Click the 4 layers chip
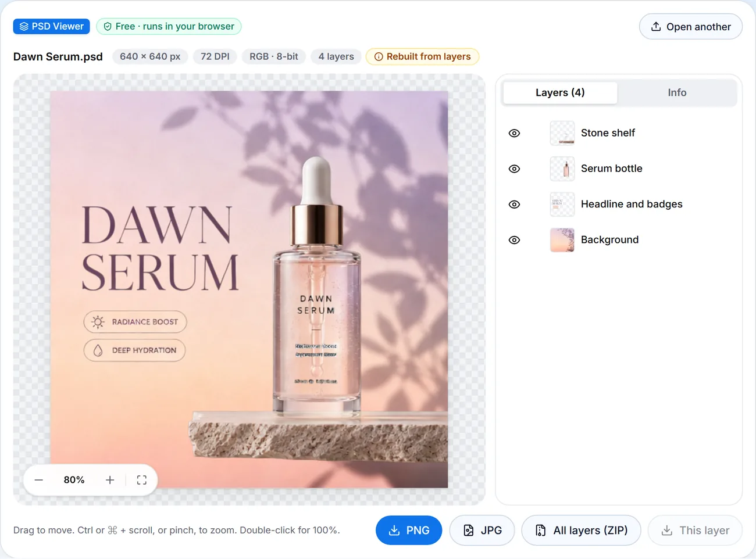 (x=336, y=57)
